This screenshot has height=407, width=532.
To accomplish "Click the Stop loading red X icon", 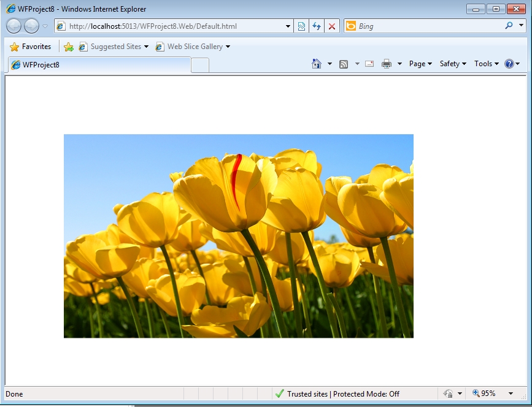I will [x=332, y=26].
